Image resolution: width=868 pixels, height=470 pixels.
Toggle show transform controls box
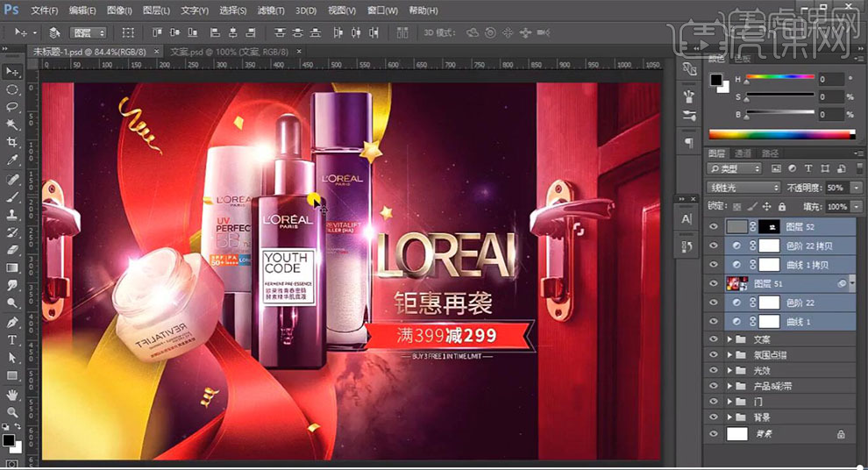pos(128,32)
